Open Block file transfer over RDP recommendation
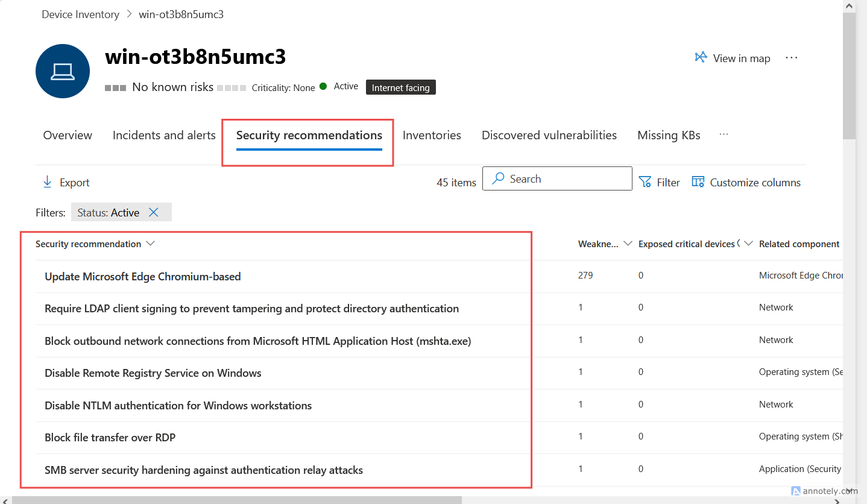Viewport: 867px width, 504px height. 110,438
